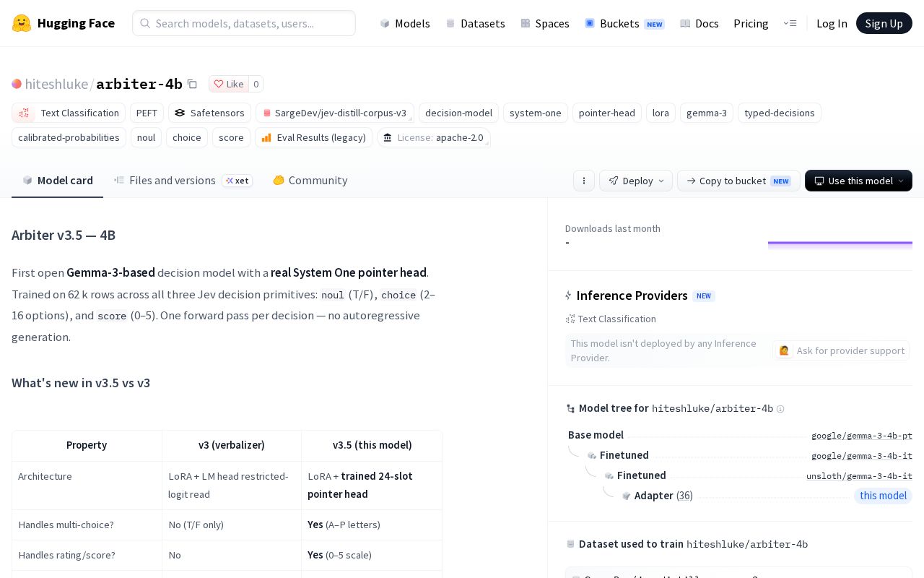Screen dimensions: 924x578
Task: Select the typed-decisions tag
Action: pos(780,113)
